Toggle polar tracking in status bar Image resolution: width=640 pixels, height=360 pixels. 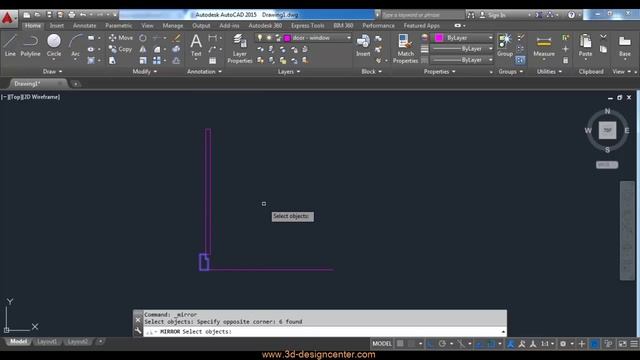coord(442,344)
